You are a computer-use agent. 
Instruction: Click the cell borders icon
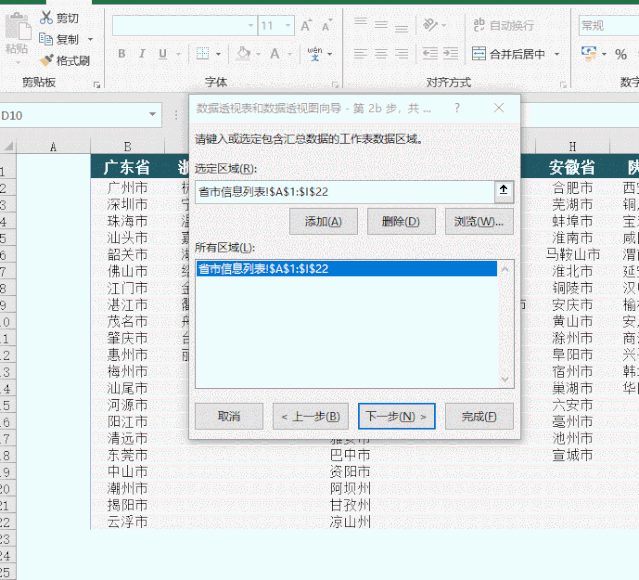(x=203, y=53)
